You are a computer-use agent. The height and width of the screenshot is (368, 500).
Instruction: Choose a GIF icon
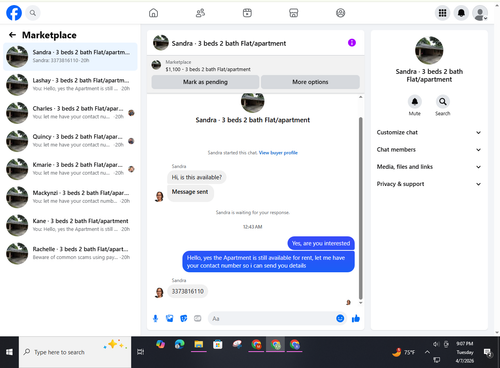point(198,319)
